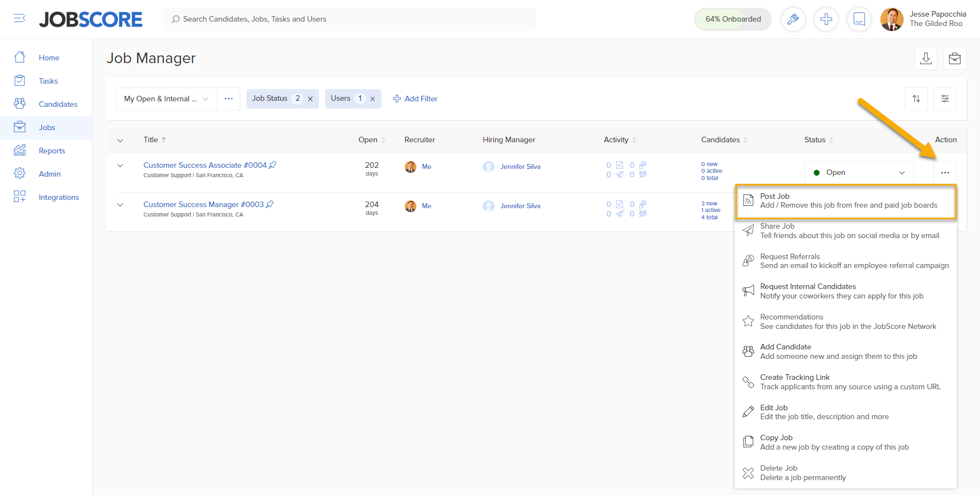Open Customer Success Associate #0004 job link
The width and height of the screenshot is (980, 495).
(x=205, y=165)
